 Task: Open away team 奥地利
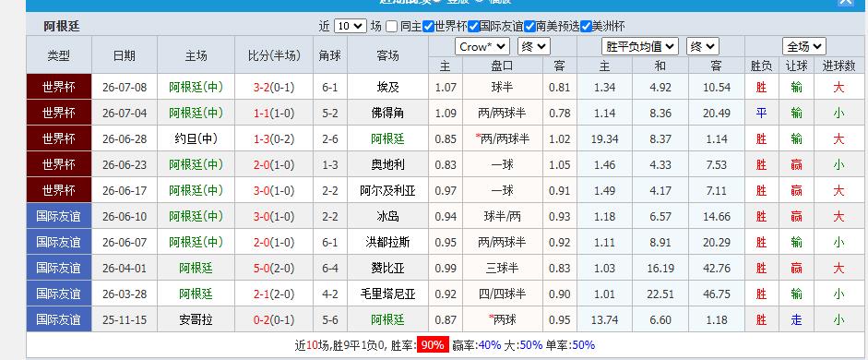tap(387, 164)
